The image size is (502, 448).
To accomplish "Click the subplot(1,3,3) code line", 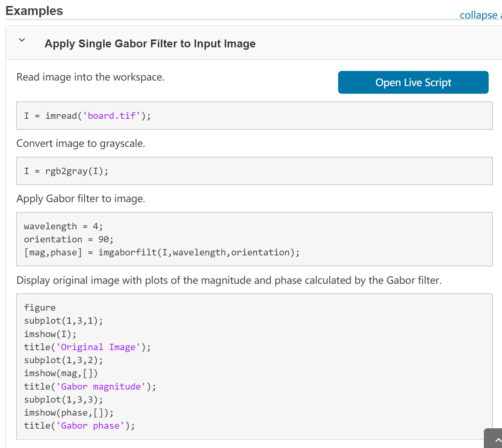I will click(63, 399).
